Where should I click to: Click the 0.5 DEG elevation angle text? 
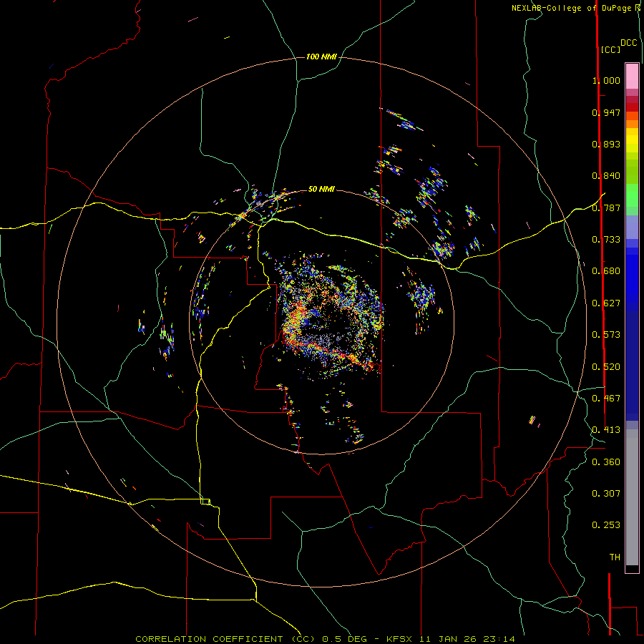tap(346, 639)
